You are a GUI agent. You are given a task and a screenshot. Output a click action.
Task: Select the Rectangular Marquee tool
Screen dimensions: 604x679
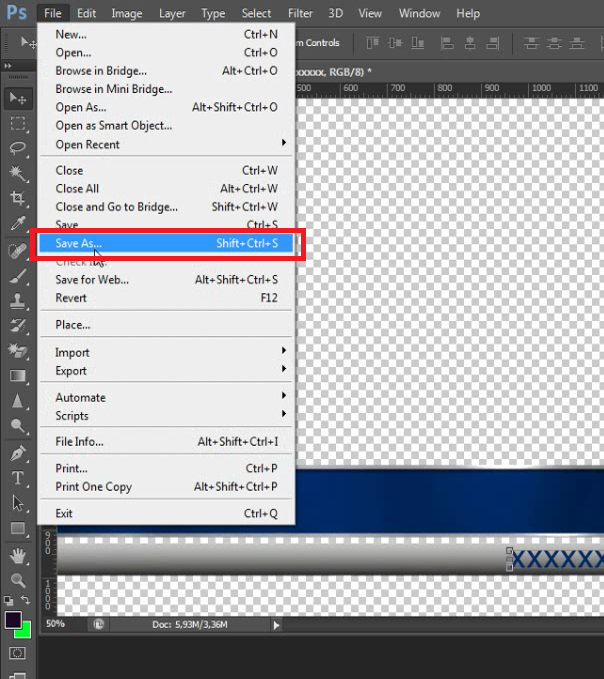18,124
